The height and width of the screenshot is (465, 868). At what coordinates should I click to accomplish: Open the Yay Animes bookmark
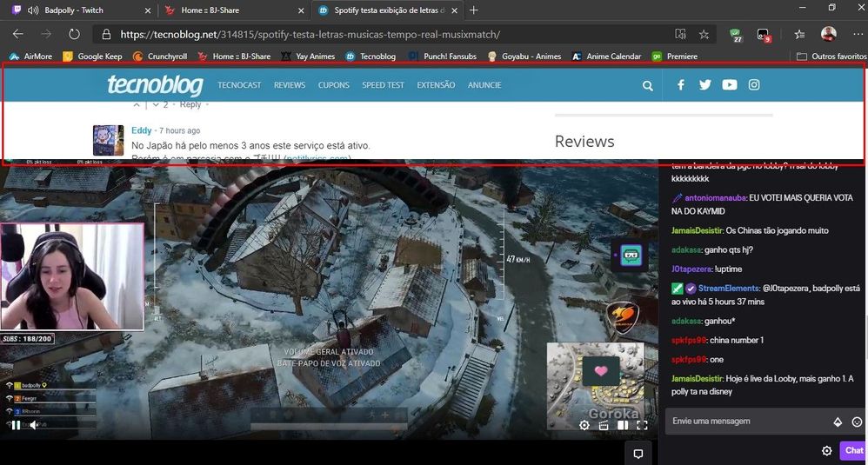309,56
